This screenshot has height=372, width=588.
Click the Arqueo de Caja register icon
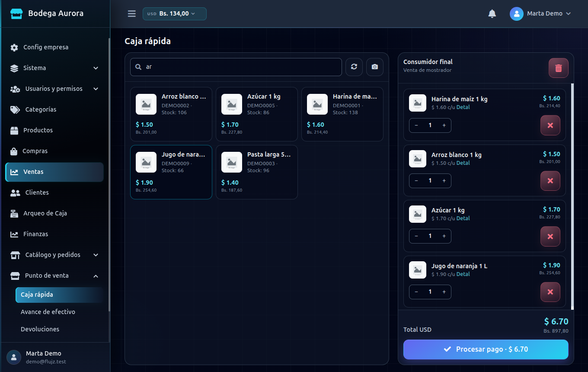pos(14,214)
